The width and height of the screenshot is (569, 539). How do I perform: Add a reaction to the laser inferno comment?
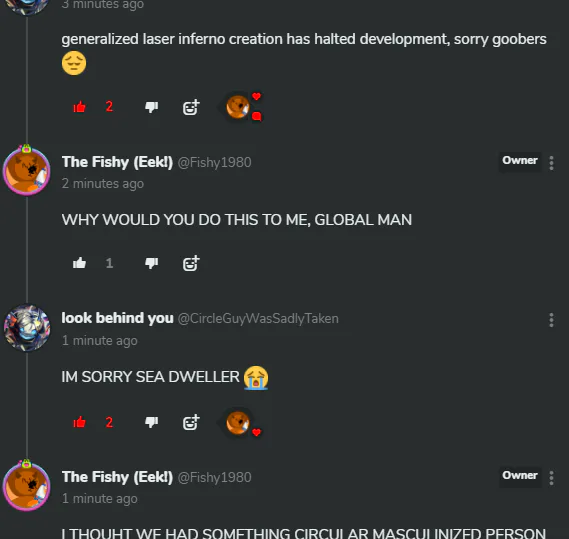click(191, 107)
